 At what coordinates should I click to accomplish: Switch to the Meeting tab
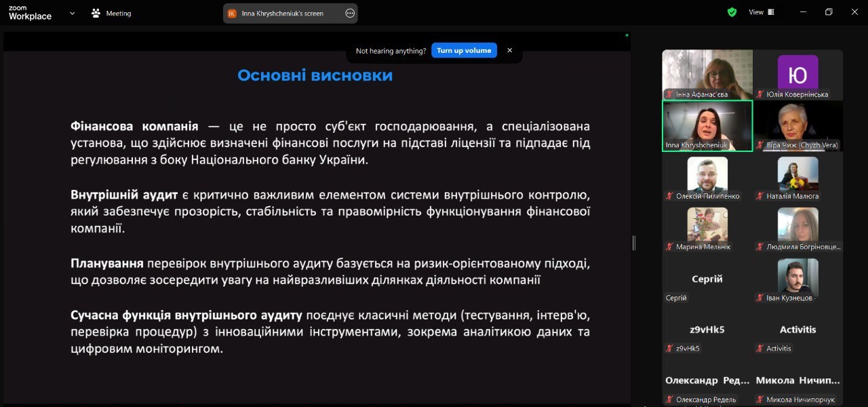(112, 13)
